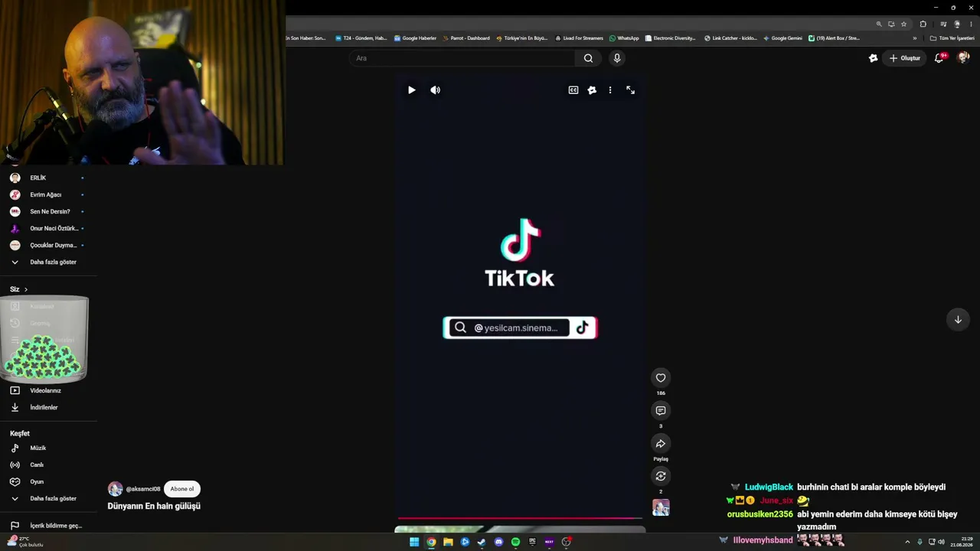Open Steam from the taskbar
The image size is (980, 551).
pyautogui.click(x=482, y=542)
